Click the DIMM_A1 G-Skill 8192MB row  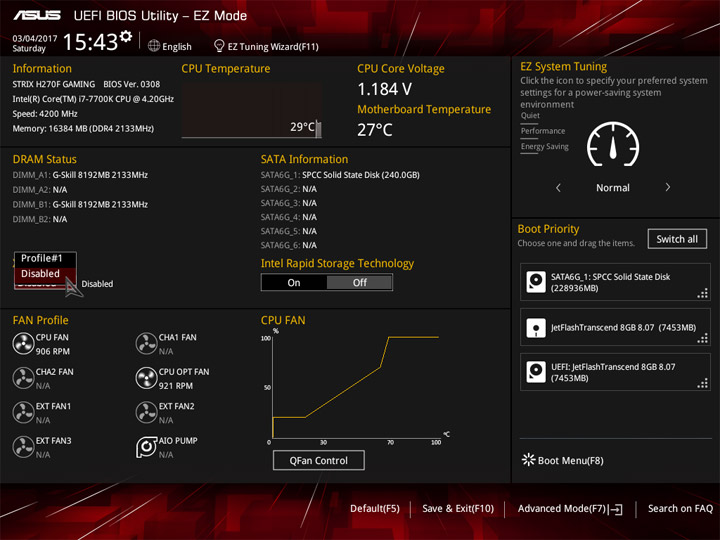(80, 175)
